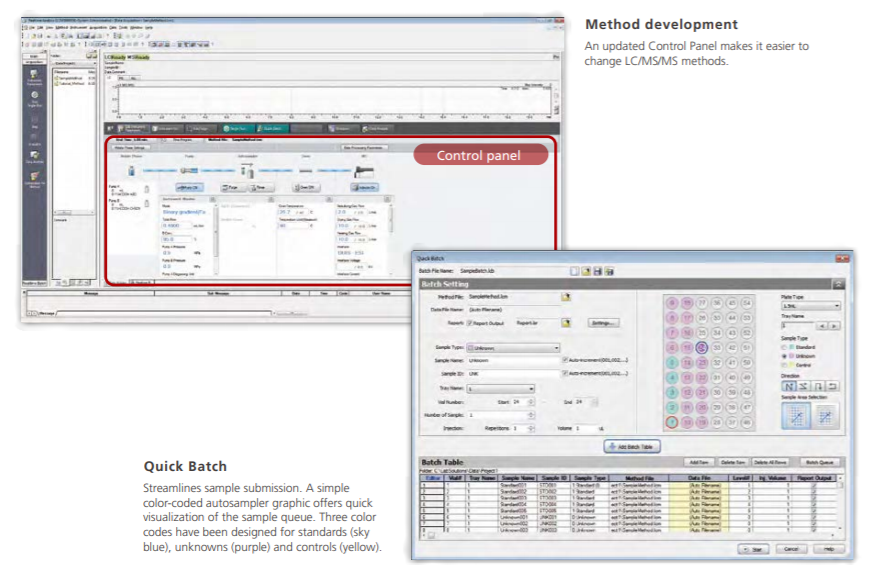Click the Repetitions stepper
The height and width of the screenshot is (565, 879).
coord(531,429)
